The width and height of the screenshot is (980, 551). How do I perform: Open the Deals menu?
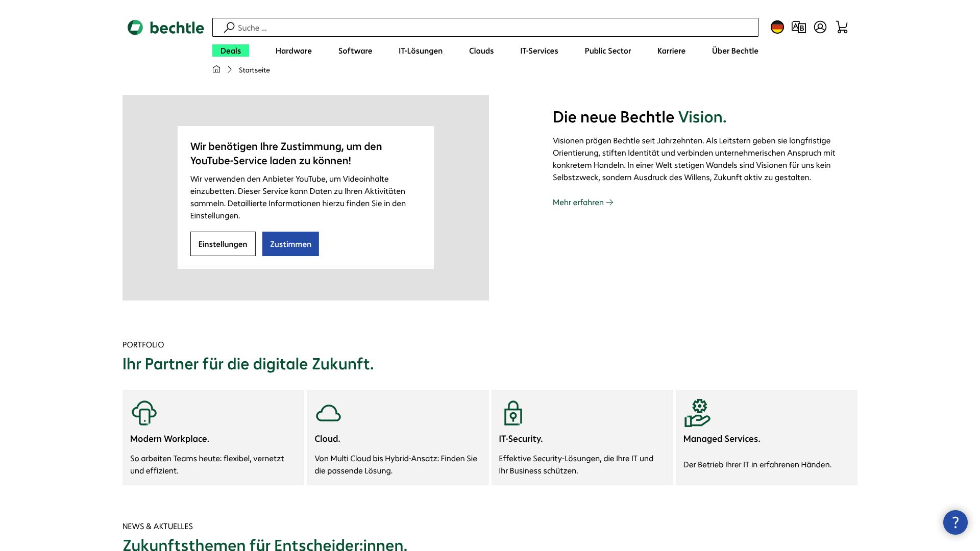(x=231, y=51)
